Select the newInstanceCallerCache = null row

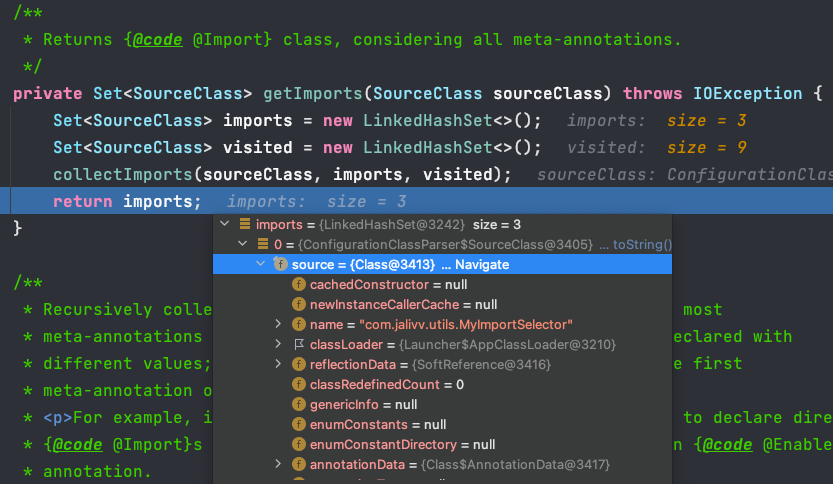click(443, 304)
